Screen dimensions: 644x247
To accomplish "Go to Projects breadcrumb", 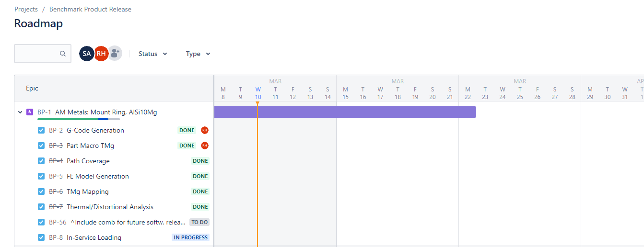I will click(26, 9).
